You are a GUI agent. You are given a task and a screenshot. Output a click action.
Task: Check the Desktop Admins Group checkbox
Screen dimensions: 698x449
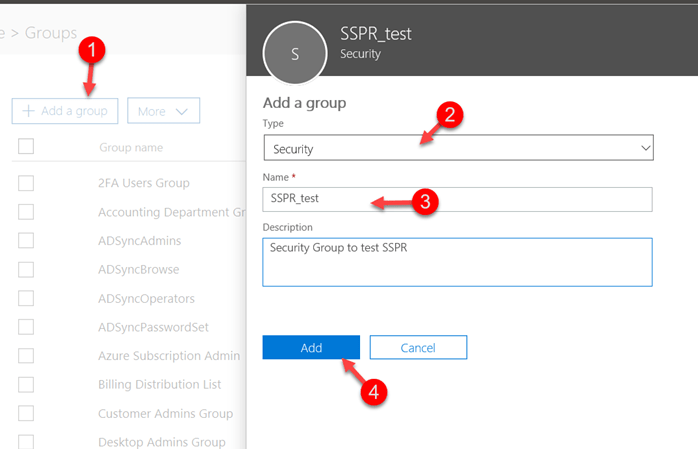tap(26, 441)
